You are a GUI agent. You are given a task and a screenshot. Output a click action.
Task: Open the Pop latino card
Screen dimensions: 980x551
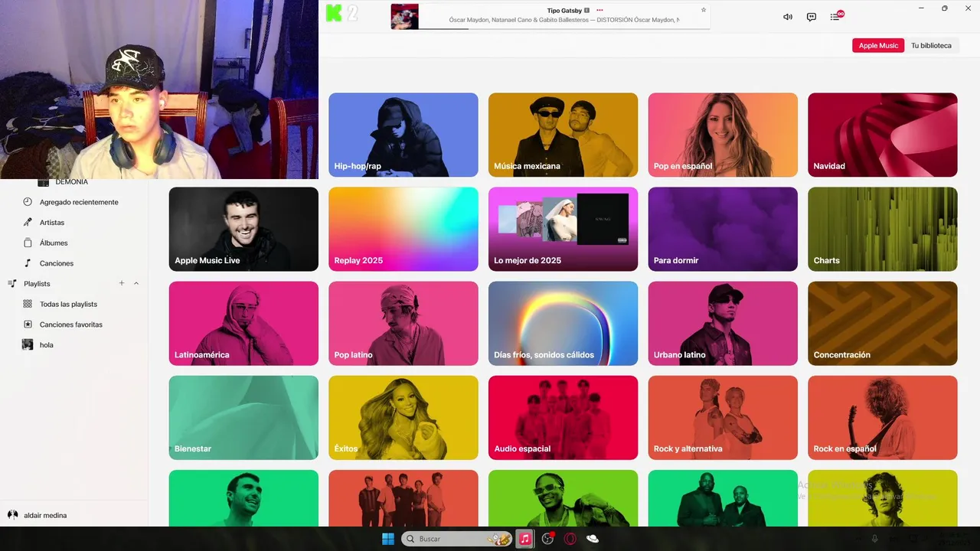pos(403,323)
